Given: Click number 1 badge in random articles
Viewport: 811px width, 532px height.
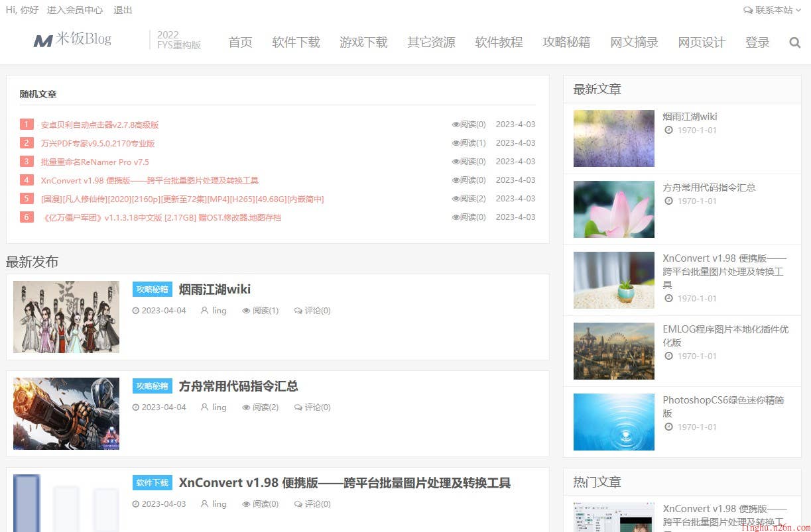Looking at the screenshot, I should coord(27,125).
